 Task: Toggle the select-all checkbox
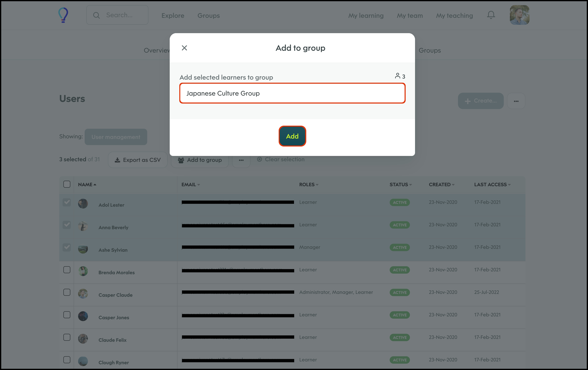pyautogui.click(x=67, y=184)
